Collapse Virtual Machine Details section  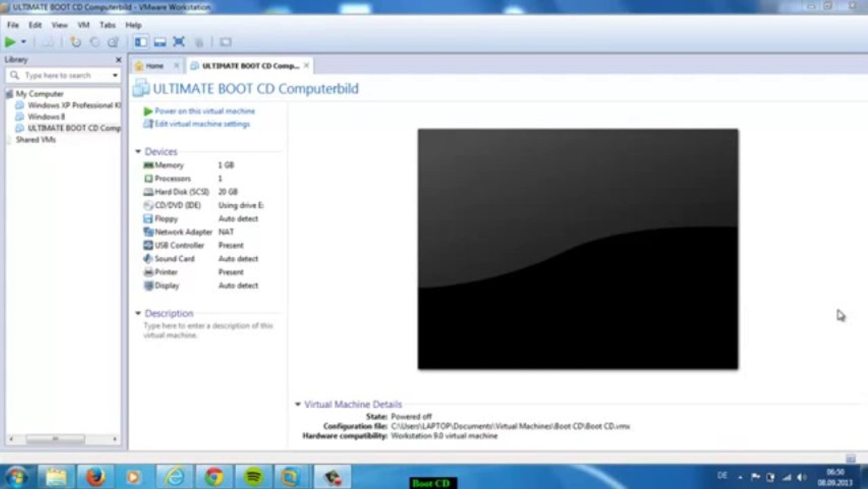297,404
